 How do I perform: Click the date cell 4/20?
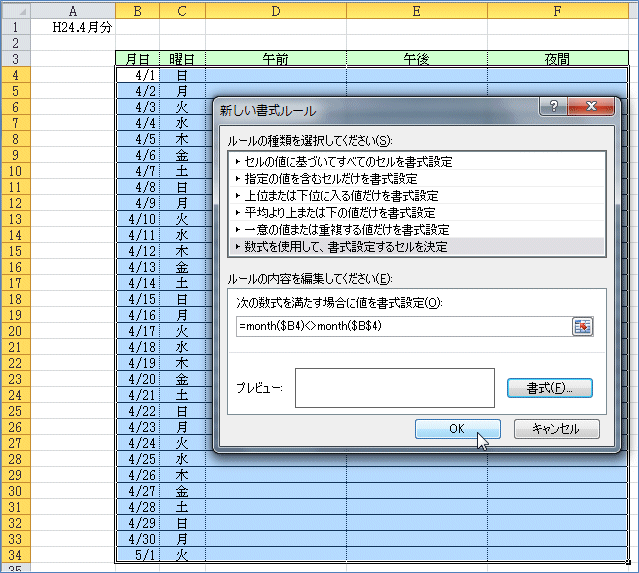pyautogui.click(x=137, y=379)
